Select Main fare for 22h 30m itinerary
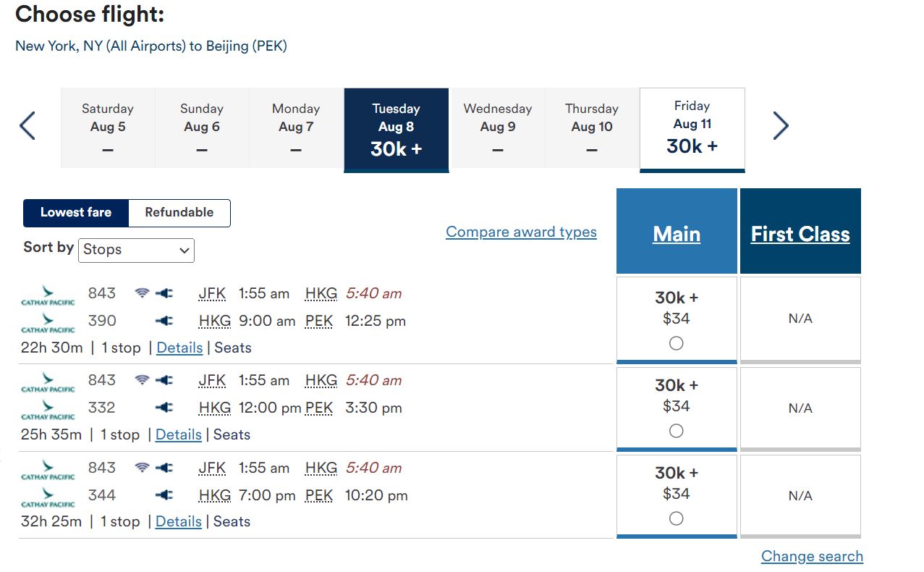This screenshot has height=572, width=924. coord(676,343)
